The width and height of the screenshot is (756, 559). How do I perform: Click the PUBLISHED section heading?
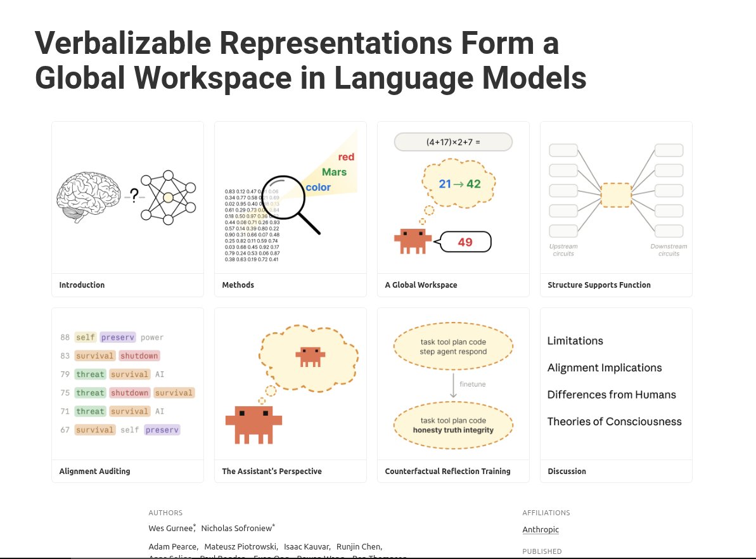tap(542, 551)
